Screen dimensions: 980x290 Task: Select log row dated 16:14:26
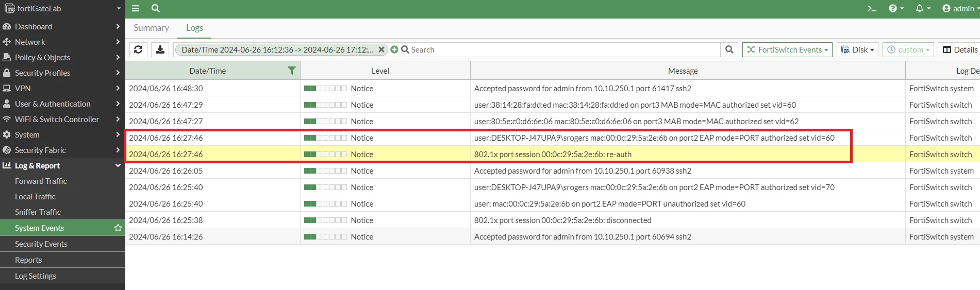[553, 236]
